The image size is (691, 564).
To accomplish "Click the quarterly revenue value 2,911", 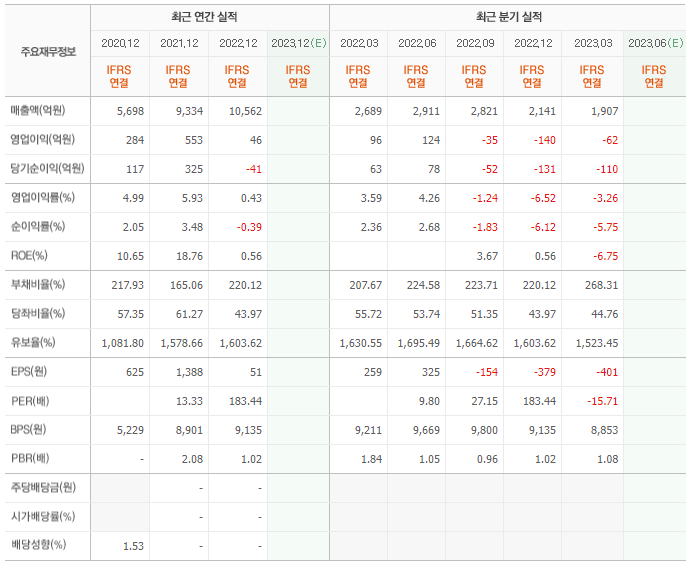I will tap(427, 111).
